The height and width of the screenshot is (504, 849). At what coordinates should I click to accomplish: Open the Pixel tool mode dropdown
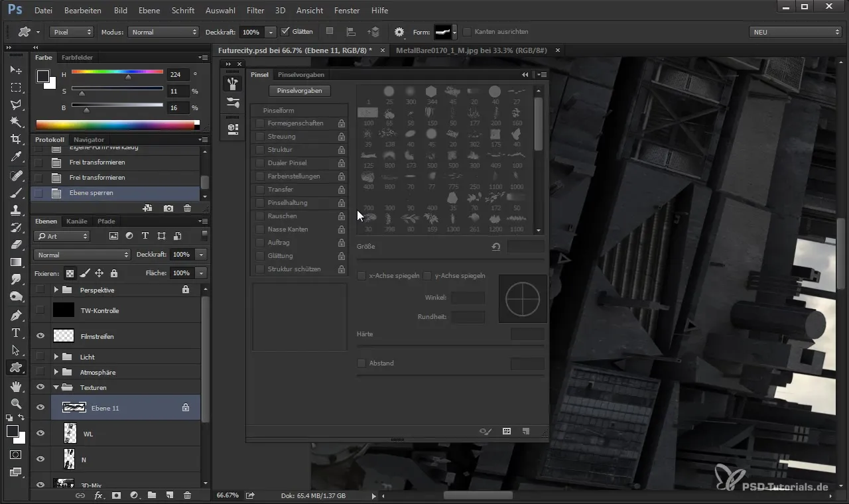pyautogui.click(x=72, y=32)
